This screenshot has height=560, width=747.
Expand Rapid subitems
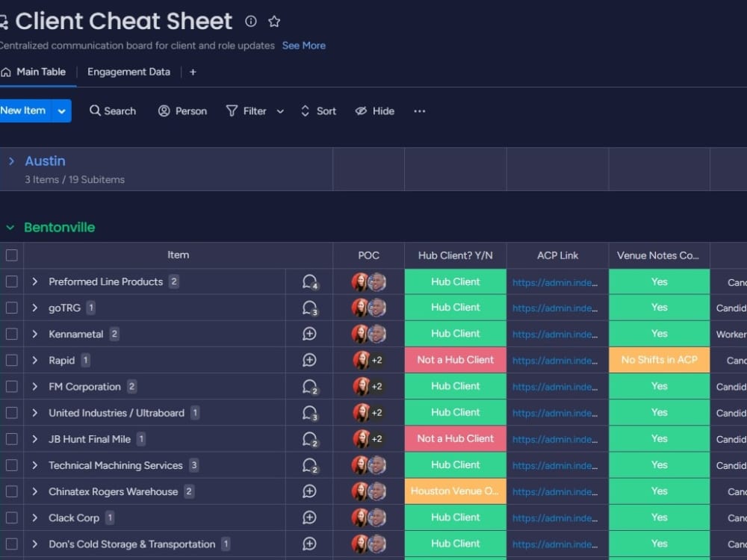(x=35, y=360)
